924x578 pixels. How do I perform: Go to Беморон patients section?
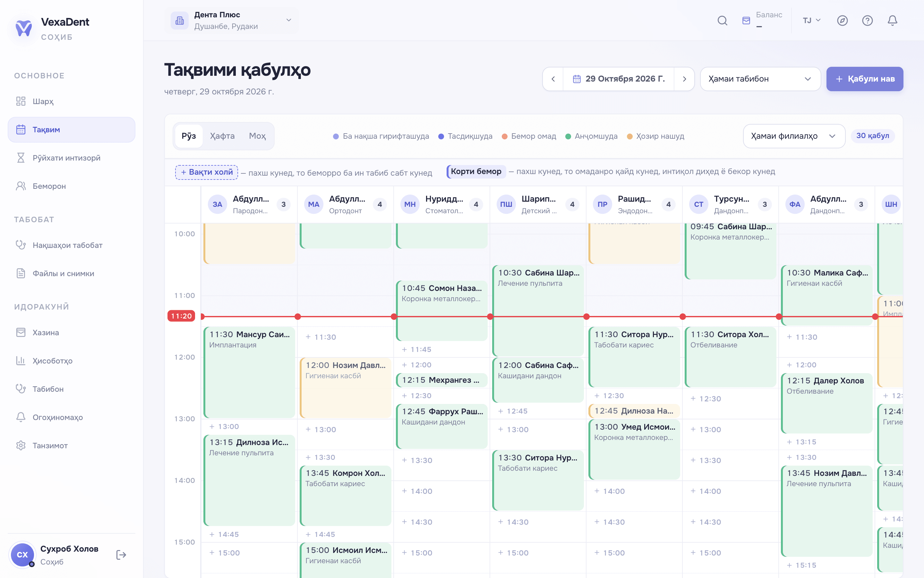(x=72, y=186)
